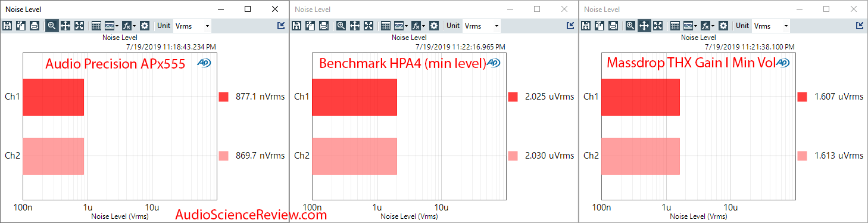Open graph settings gear in APx555 window
This screenshot has width=868, height=223.
point(145,26)
